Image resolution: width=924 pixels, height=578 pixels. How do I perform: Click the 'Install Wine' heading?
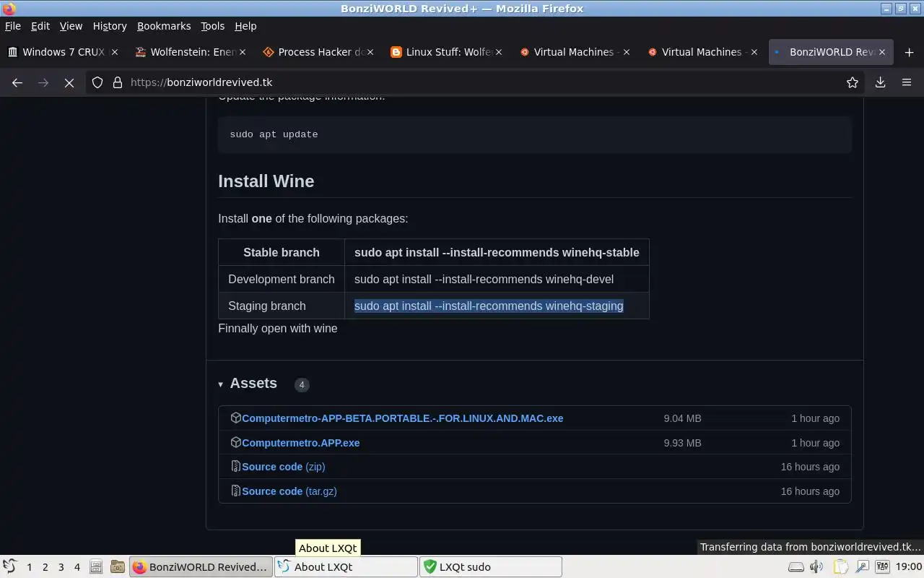266,181
